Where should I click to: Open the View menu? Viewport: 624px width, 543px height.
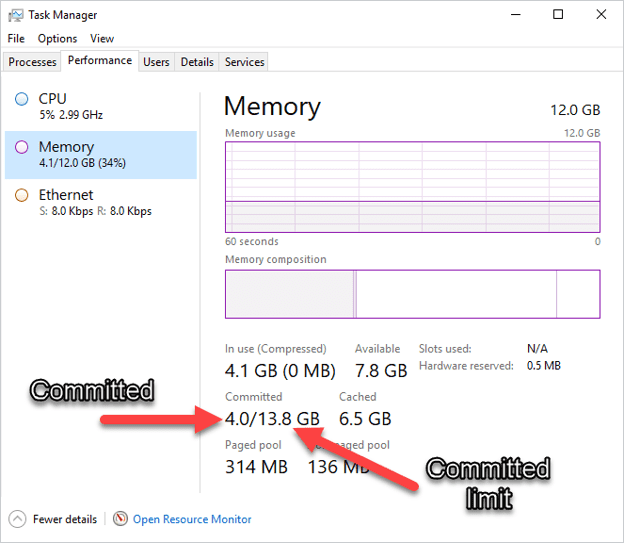102,39
